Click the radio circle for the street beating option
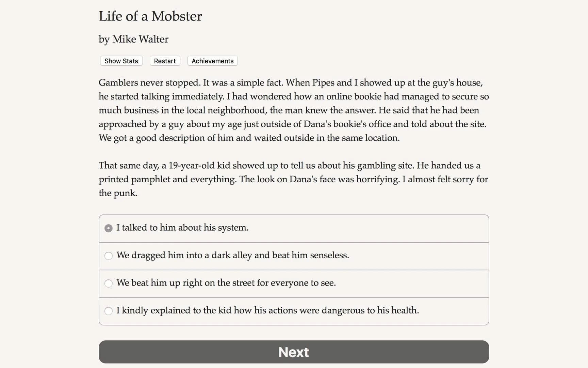 [x=108, y=283]
